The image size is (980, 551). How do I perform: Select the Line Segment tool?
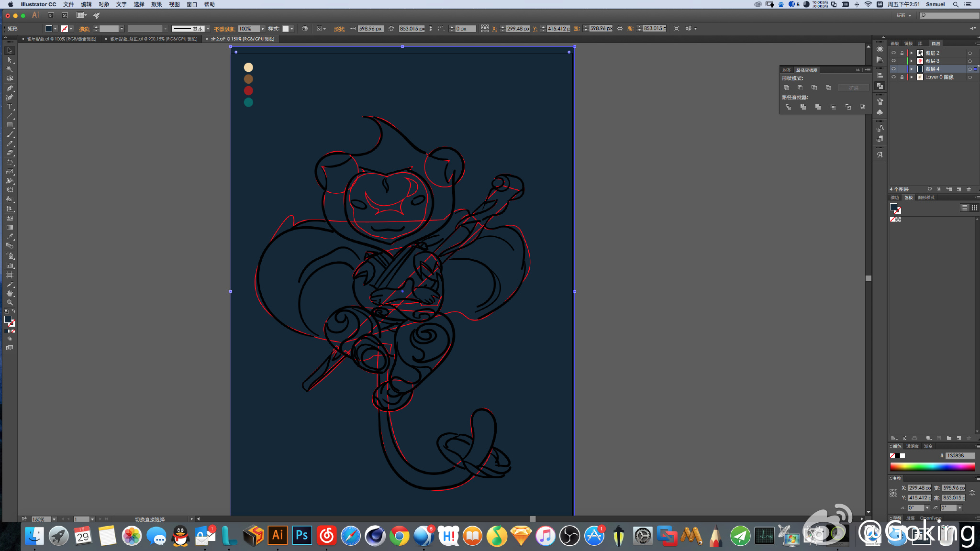[x=10, y=116]
